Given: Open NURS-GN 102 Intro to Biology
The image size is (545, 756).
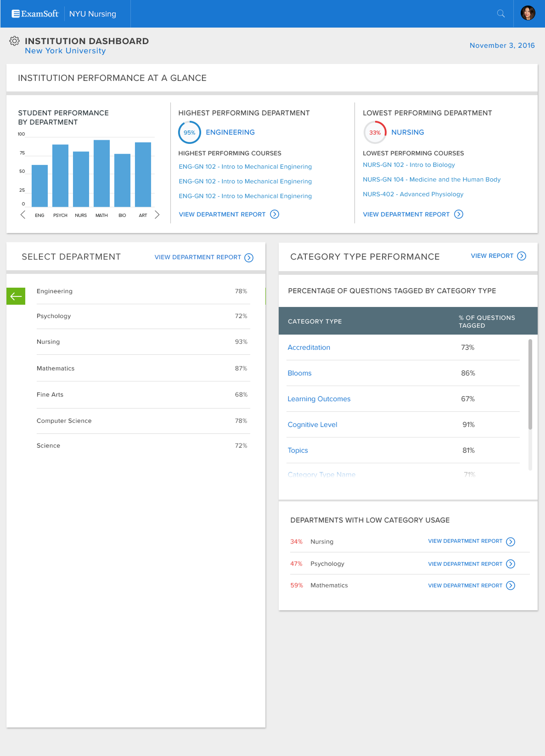Looking at the screenshot, I should [409, 165].
